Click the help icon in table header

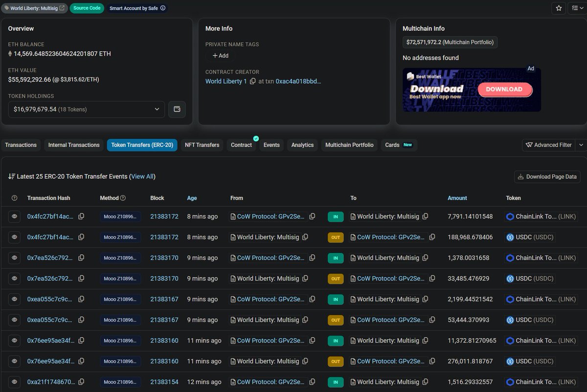14,198
